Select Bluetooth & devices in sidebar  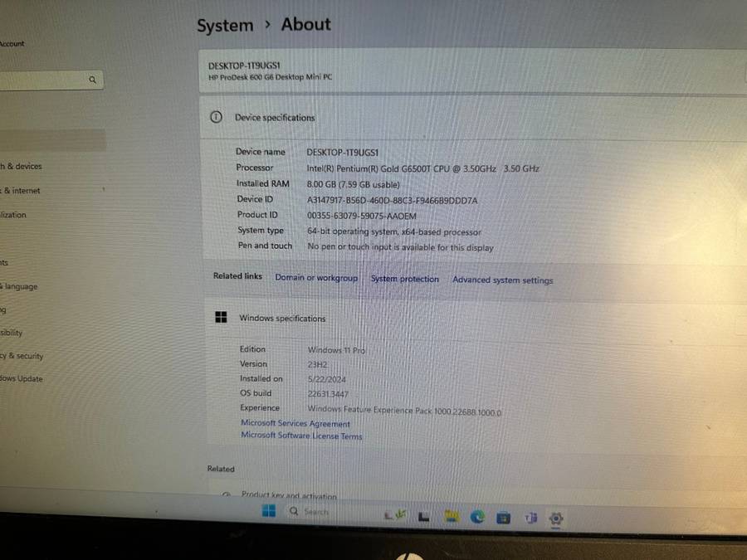click(21, 166)
